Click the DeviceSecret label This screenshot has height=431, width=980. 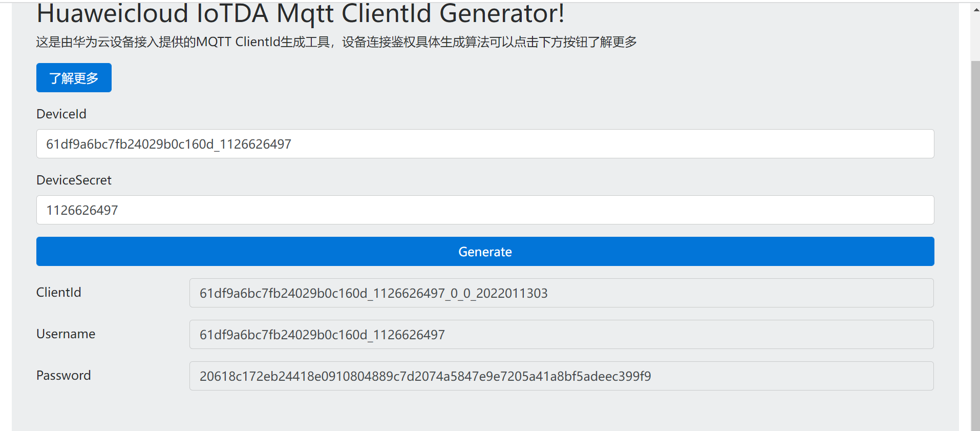tap(74, 180)
